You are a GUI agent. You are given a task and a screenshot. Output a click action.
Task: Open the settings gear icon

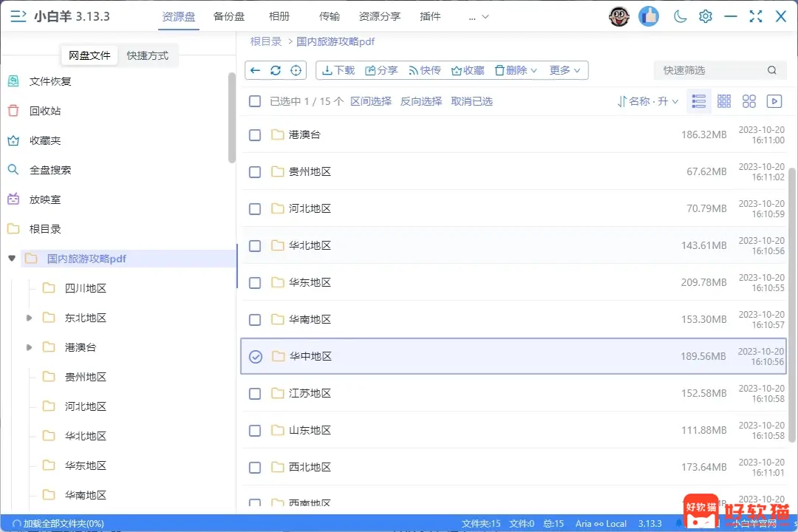click(x=706, y=16)
